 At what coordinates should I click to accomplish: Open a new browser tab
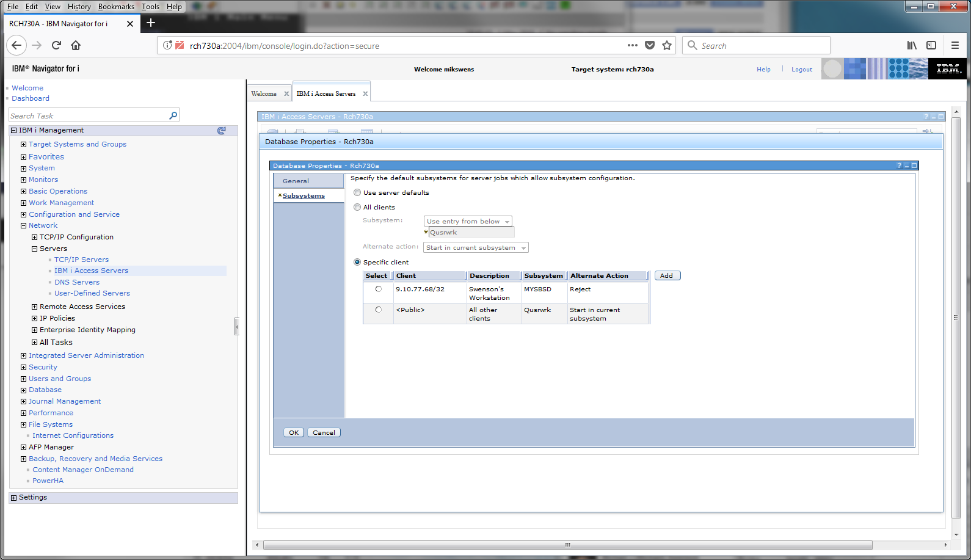[151, 23]
